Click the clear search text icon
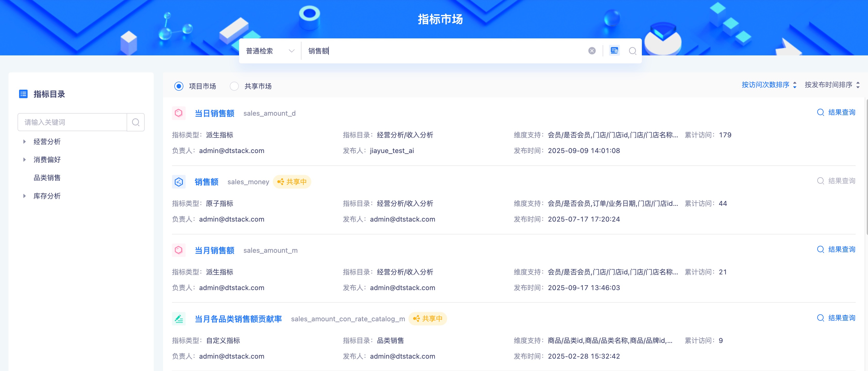Viewport: 868px width, 371px height. [592, 51]
